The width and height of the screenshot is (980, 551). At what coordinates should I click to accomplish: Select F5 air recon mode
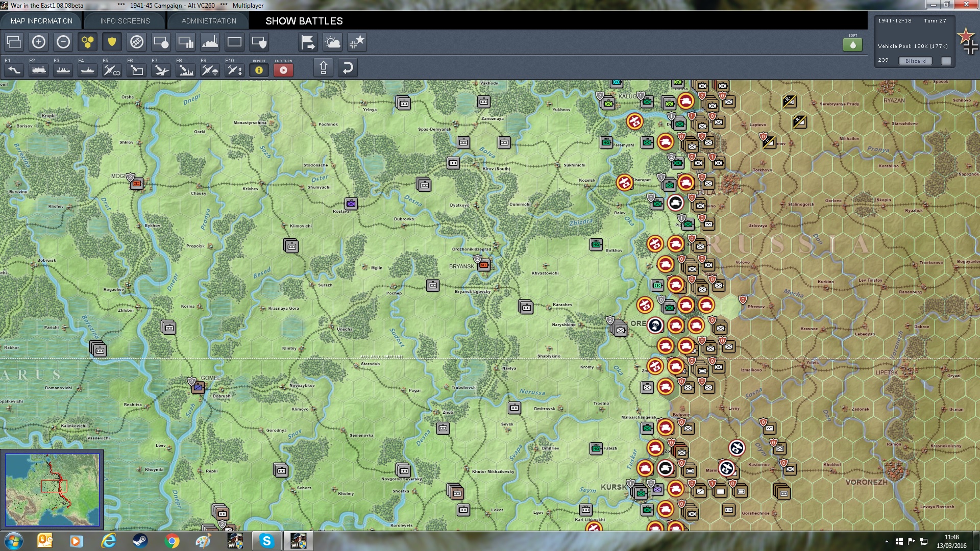pyautogui.click(x=112, y=70)
